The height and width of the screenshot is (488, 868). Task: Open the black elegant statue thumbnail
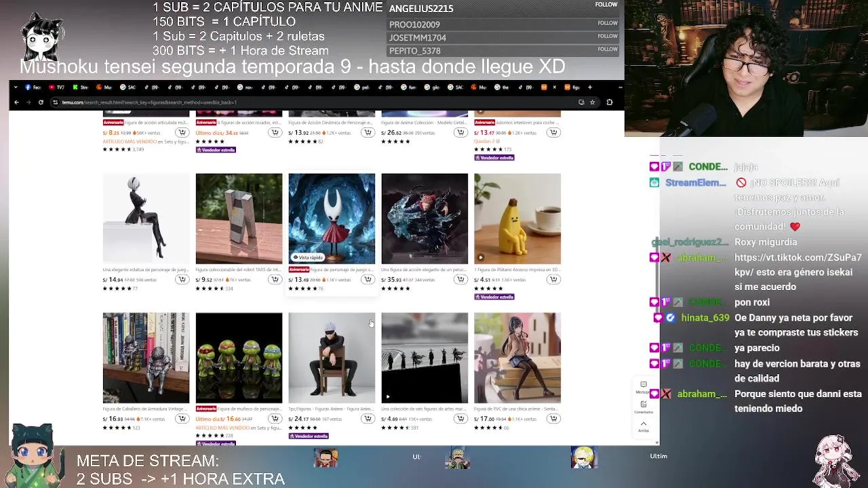[146, 218]
